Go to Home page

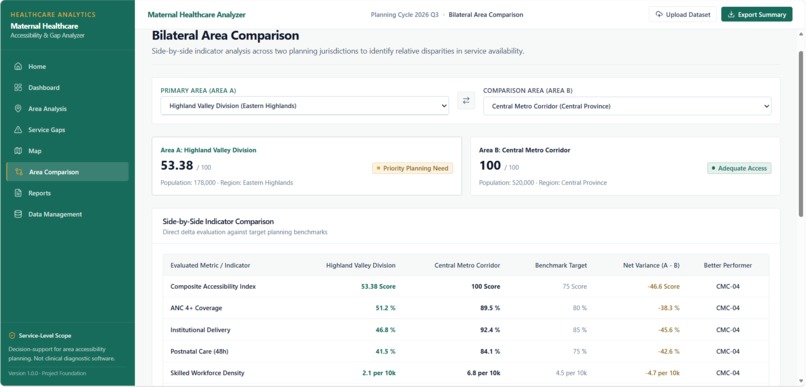point(67,66)
